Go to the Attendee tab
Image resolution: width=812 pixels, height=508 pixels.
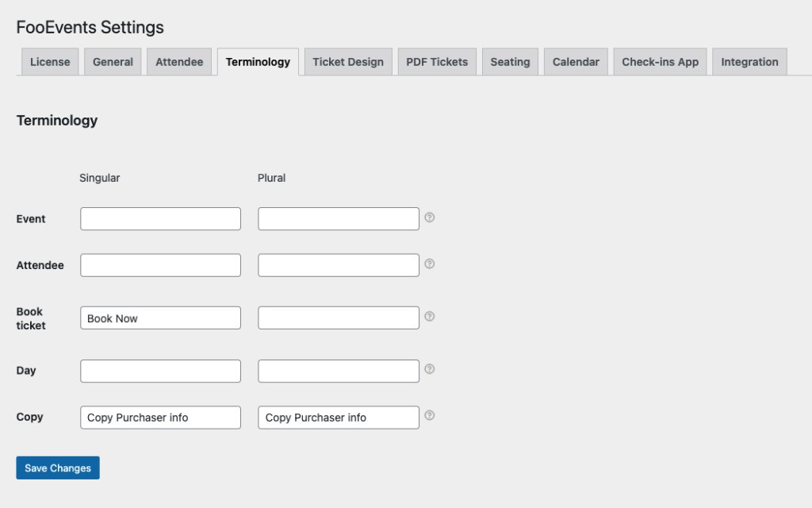tap(179, 62)
